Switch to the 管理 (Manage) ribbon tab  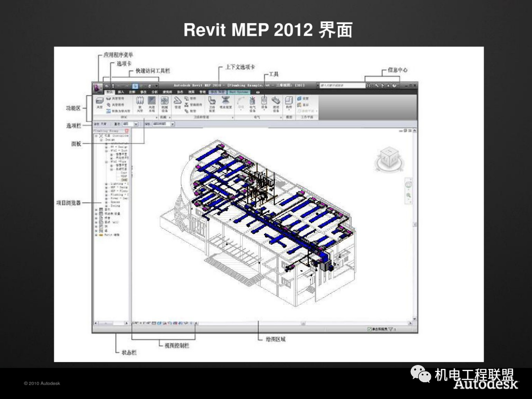(x=202, y=92)
